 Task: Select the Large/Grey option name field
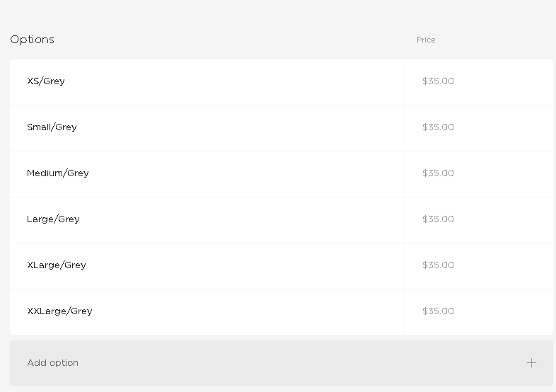pyautogui.click(x=207, y=220)
